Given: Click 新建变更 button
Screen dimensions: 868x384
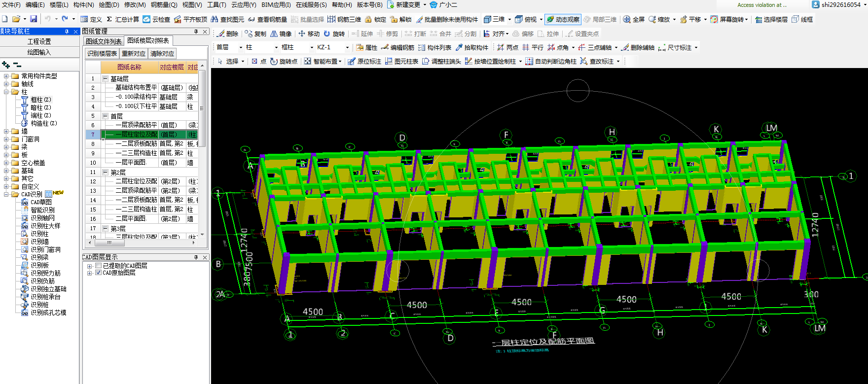Looking at the screenshot, I should click(x=407, y=4).
